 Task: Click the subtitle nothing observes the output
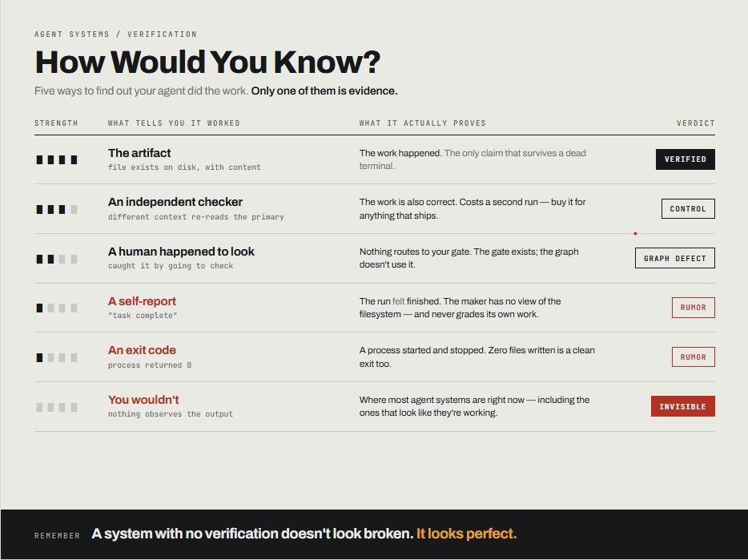[171, 414]
